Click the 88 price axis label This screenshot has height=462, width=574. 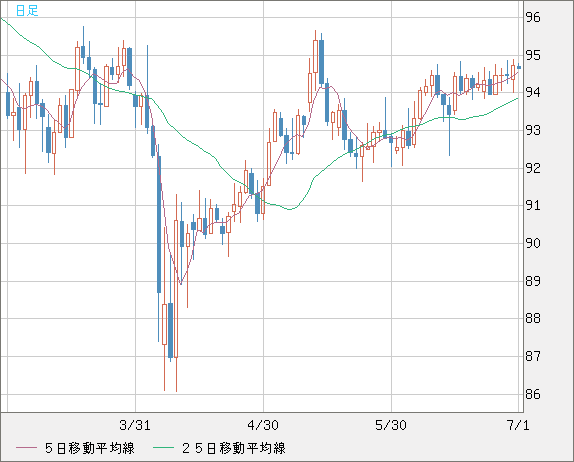533,318
